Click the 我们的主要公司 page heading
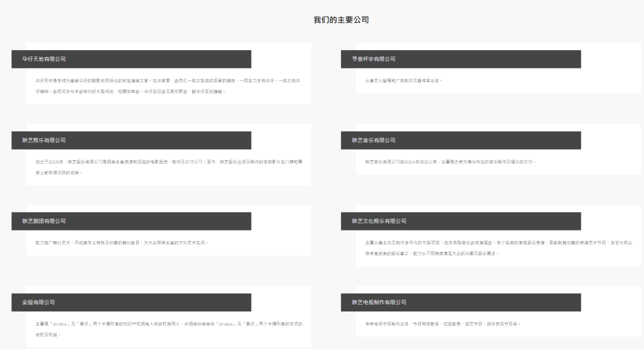The image size is (644, 349). [341, 20]
